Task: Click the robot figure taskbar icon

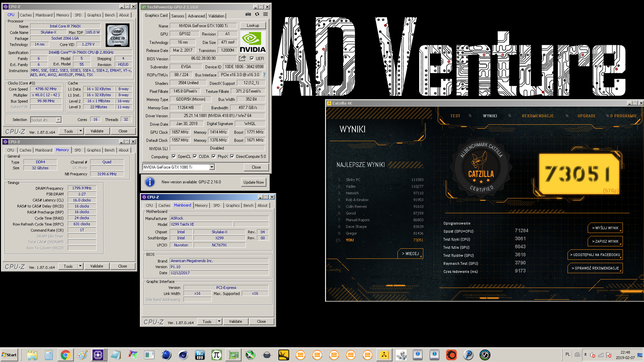Action: [x=401, y=355]
